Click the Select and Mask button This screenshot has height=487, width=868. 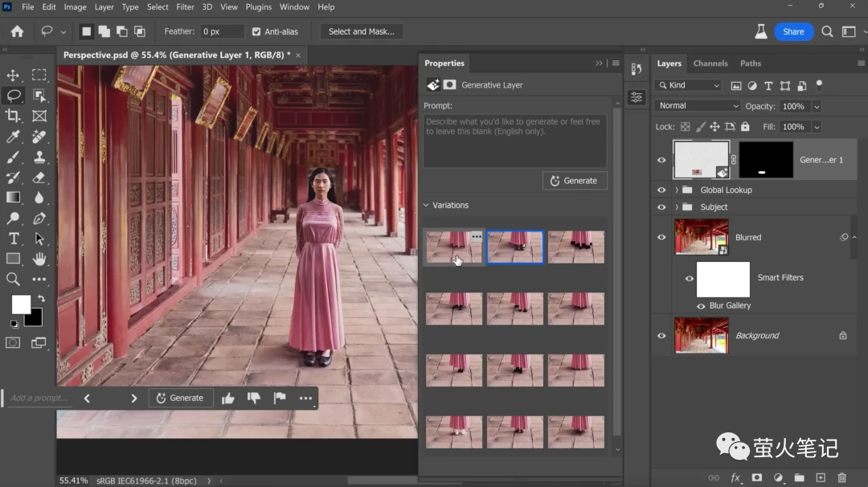[361, 31]
